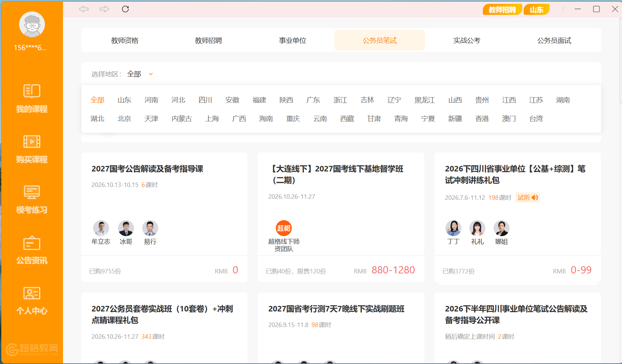This screenshot has height=364, width=622.
Task: Select teacher 冰哥 avatar
Action: click(x=126, y=228)
